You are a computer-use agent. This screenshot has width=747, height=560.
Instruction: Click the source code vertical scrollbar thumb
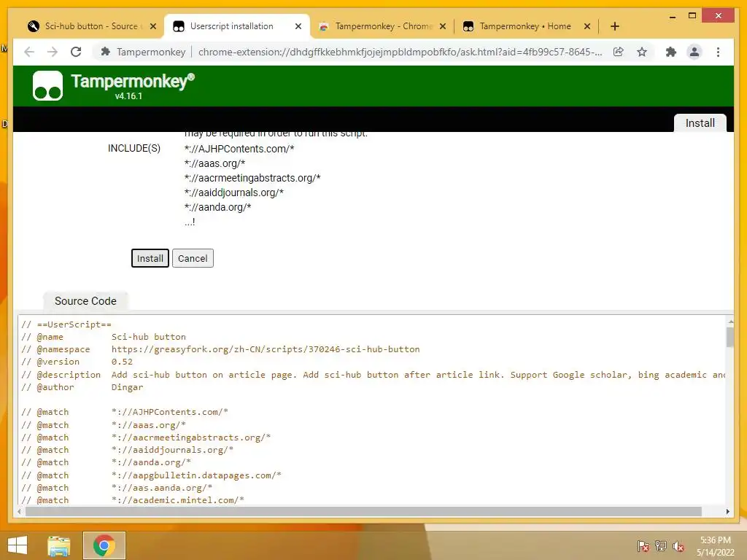pyautogui.click(x=729, y=337)
